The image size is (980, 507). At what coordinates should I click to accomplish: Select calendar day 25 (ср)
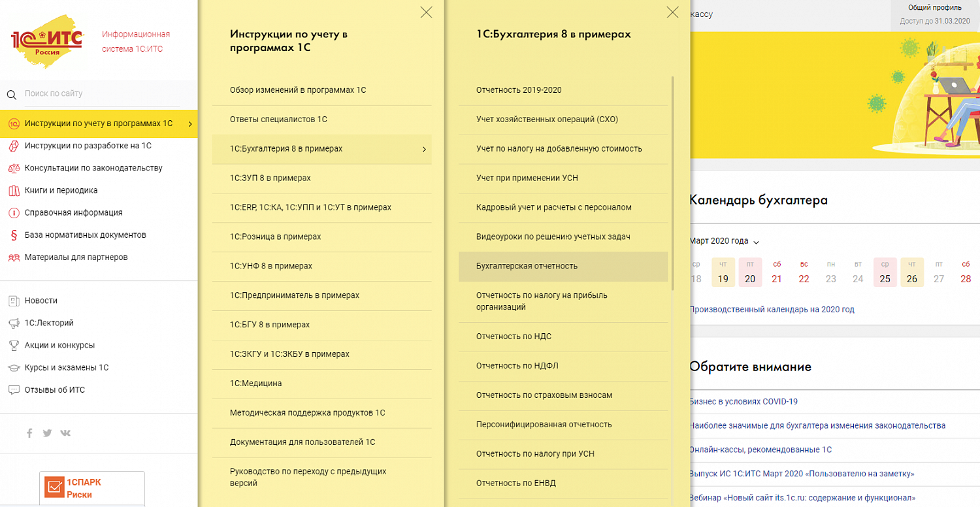coord(885,272)
